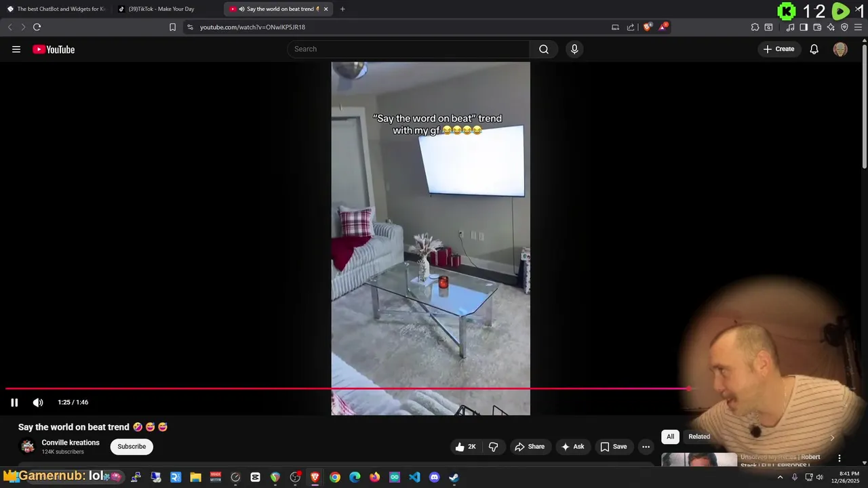This screenshot has width=868, height=488.
Task: Like the video with thumbs up
Action: 466,447
